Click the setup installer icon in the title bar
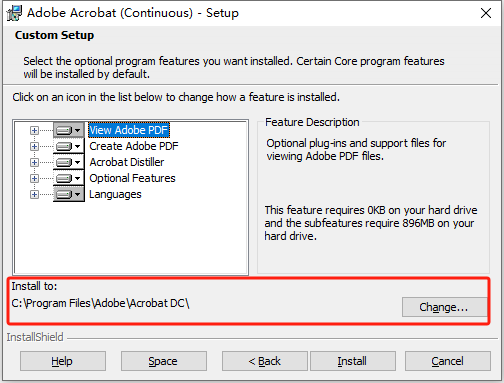 [14, 13]
